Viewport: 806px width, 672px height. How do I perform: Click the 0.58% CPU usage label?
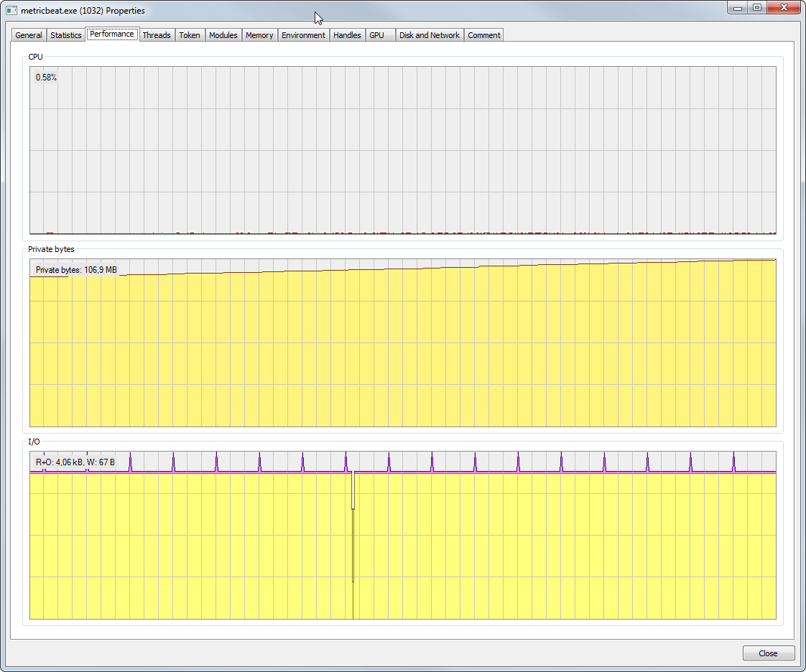(x=46, y=78)
